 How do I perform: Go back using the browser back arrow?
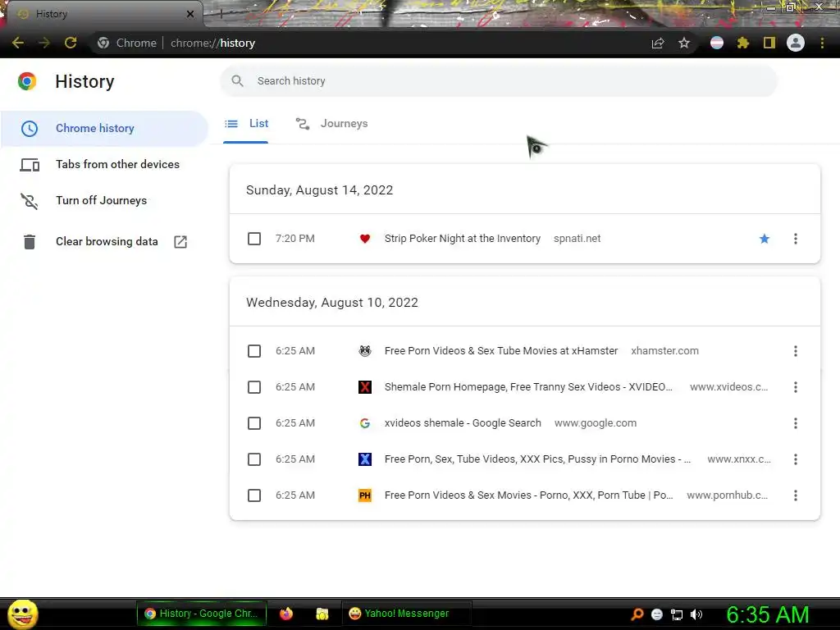click(18, 43)
